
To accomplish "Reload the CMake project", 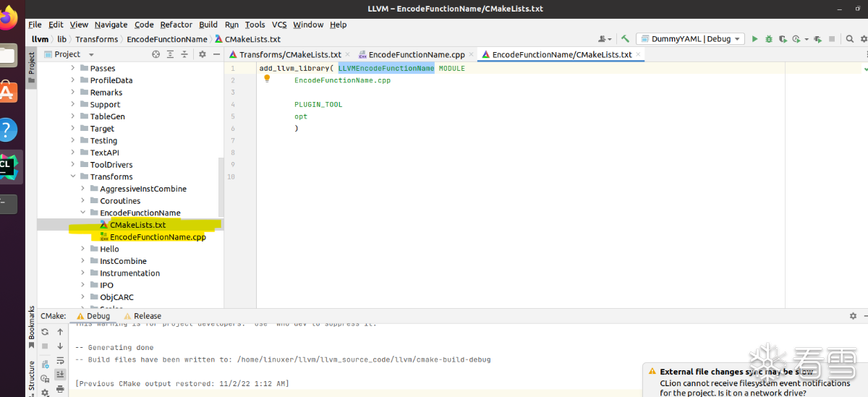I will tap(45, 332).
